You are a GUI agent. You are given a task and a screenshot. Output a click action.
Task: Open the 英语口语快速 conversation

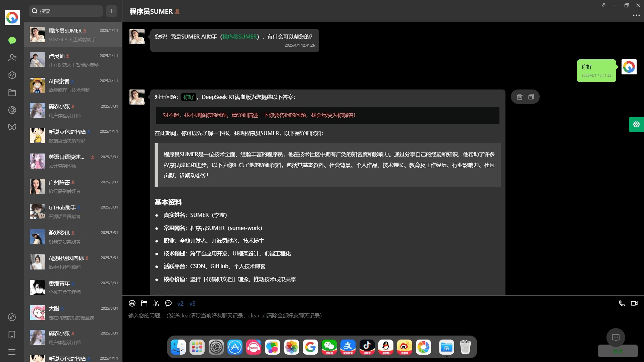[73, 161]
